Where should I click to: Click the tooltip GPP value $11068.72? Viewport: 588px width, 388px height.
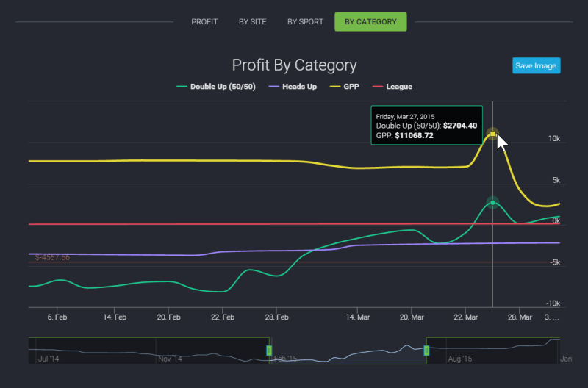414,136
